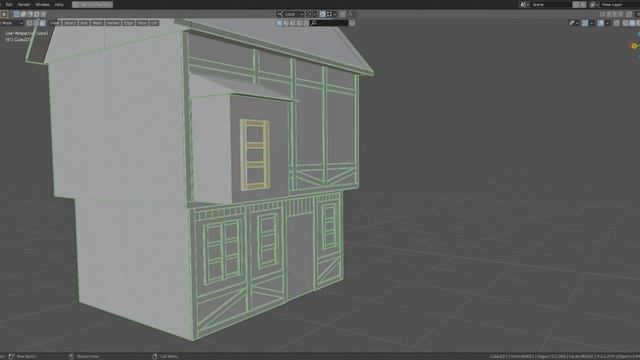640x360 pixels.
Task: Open the gizmo options dropdown arrow
Action: 591,23
